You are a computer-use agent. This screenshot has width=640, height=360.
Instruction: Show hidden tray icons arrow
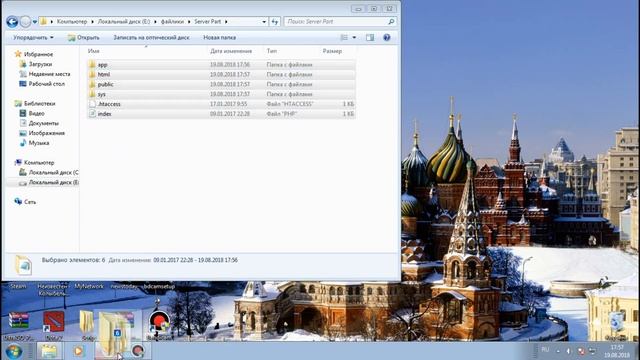point(558,351)
